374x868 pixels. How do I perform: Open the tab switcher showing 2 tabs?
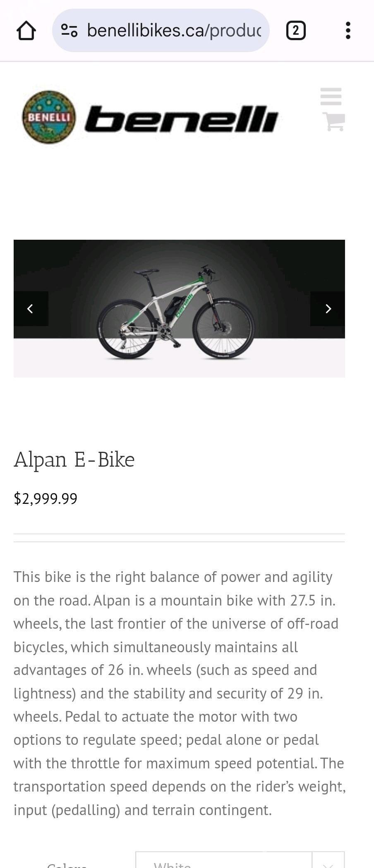click(296, 31)
